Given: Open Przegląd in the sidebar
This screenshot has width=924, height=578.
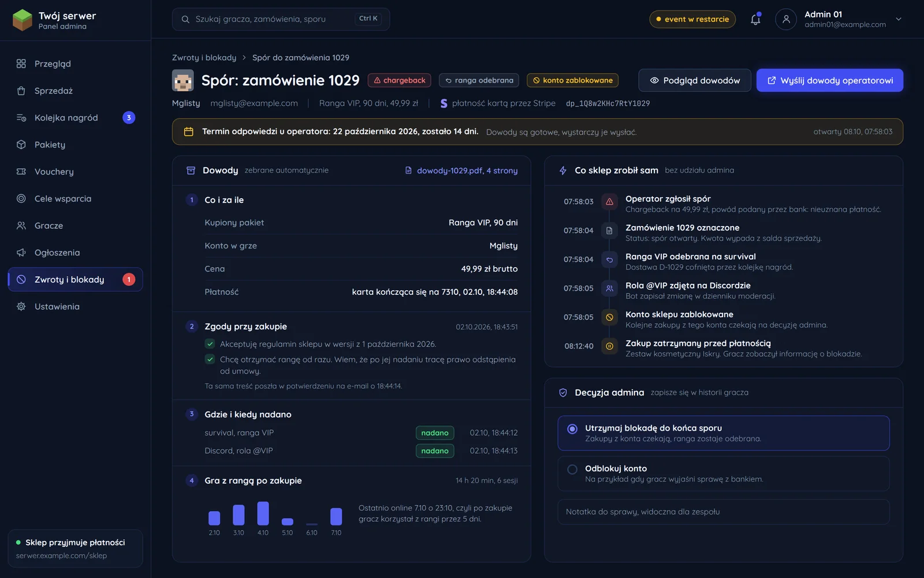Looking at the screenshot, I should (x=75, y=64).
